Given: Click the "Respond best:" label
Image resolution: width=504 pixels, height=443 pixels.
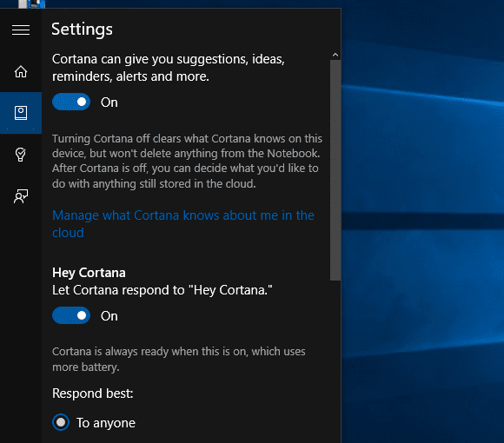Looking at the screenshot, I should tap(93, 393).
